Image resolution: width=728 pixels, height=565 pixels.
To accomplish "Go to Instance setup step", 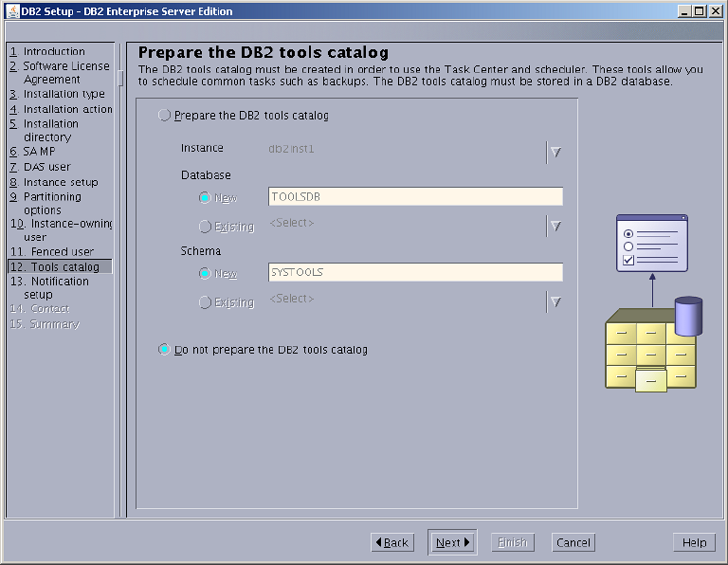I will coord(54,182).
